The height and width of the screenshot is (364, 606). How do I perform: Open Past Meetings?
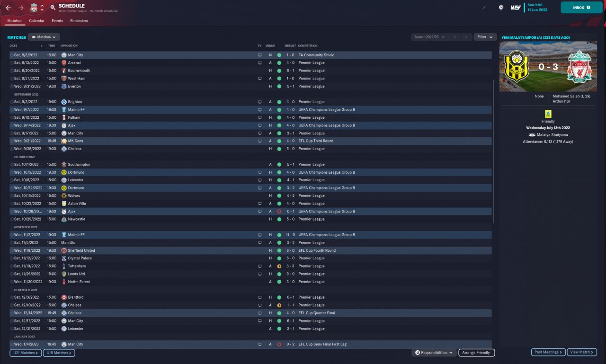[548, 352]
